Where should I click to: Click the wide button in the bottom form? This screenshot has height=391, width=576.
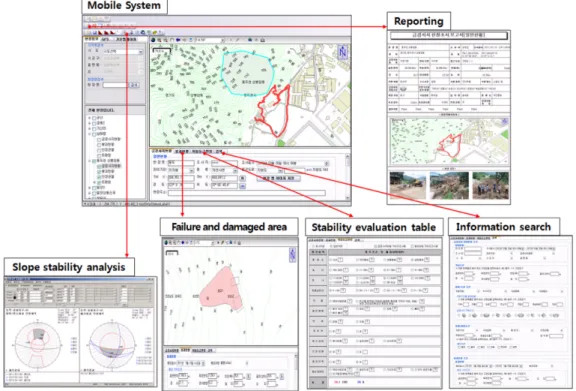pos(278,178)
